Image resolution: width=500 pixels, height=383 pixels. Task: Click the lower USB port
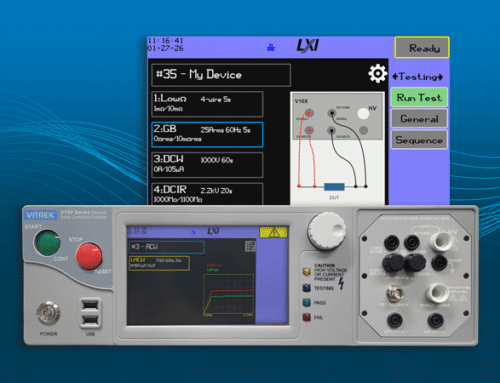(x=90, y=321)
